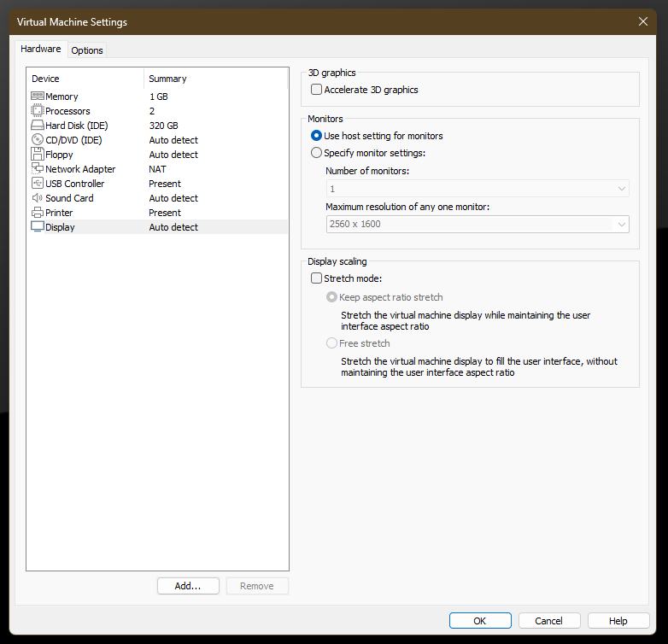Click the Hard Disk summary 320 GB
The height and width of the screenshot is (644, 668).
pos(164,126)
